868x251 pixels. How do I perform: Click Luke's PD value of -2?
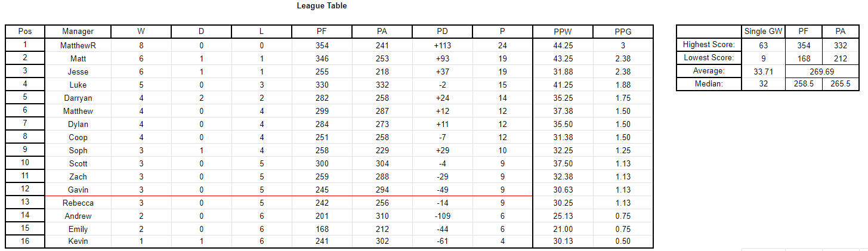442,85
